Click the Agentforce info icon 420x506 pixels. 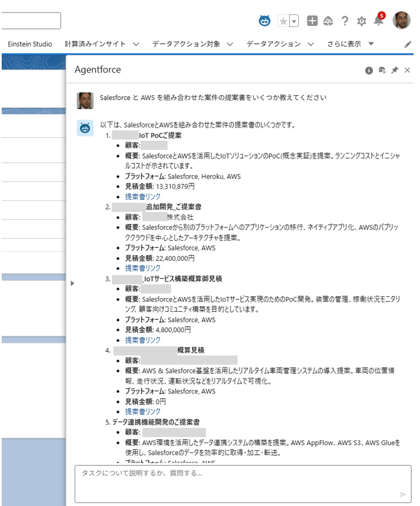point(369,70)
